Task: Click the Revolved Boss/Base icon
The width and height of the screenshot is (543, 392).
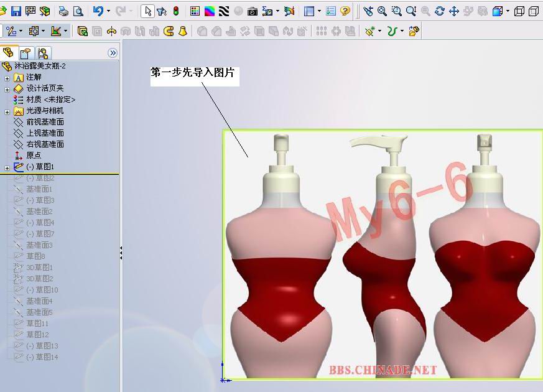Action: (111, 31)
